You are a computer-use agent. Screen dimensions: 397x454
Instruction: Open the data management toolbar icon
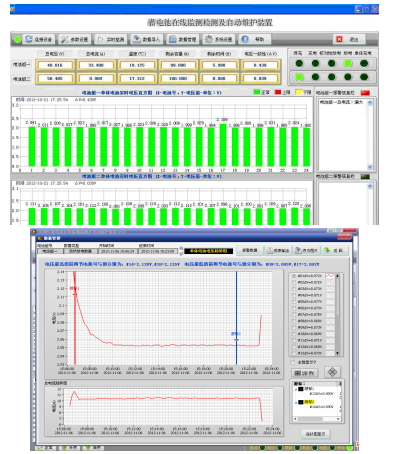(172, 39)
